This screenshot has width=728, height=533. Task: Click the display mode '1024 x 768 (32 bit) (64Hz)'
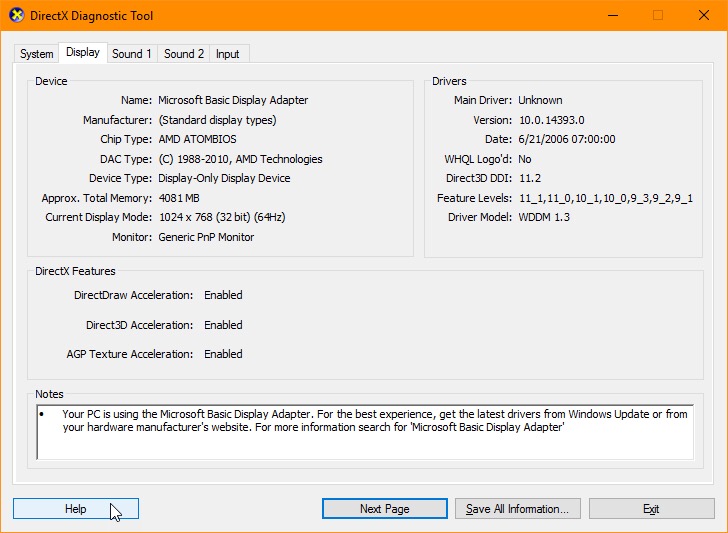pos(222,217)
